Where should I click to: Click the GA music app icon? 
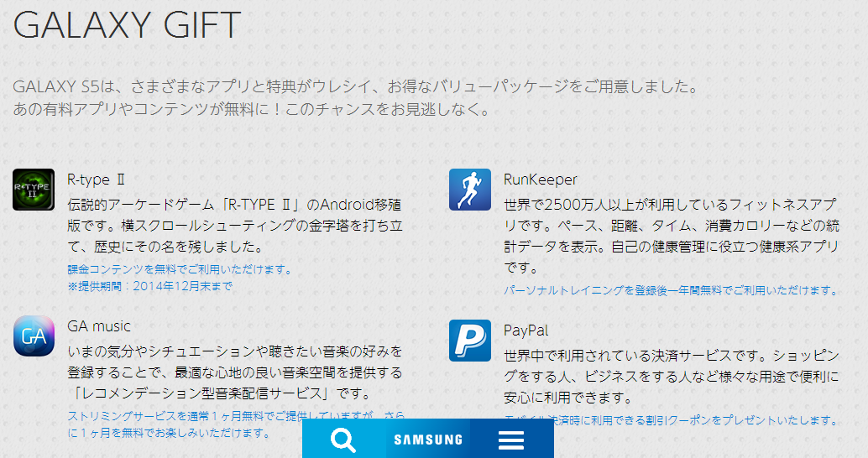[x=34, y=336]
